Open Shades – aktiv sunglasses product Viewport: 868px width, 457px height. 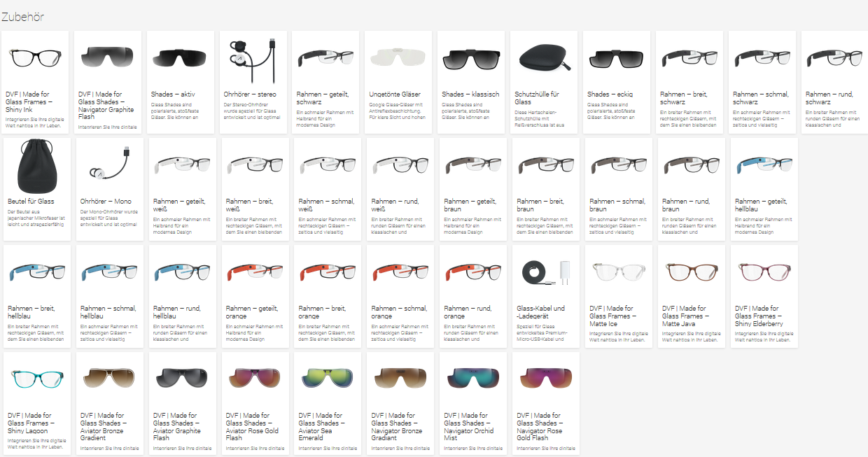180,82
